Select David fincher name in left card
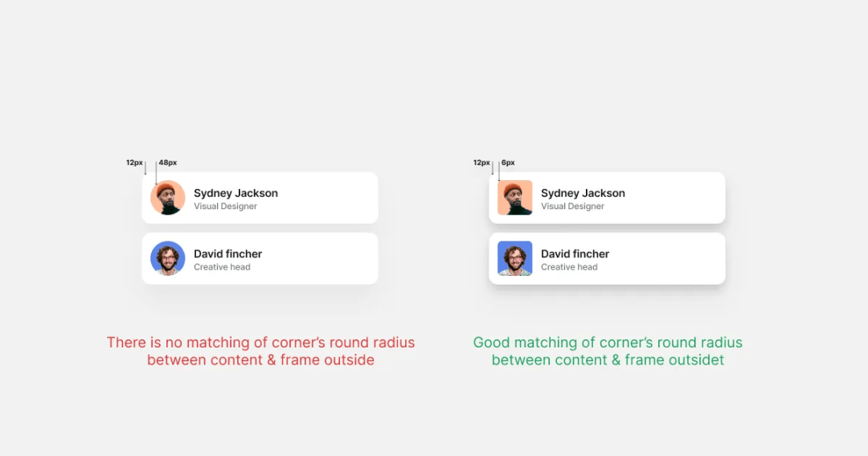The image size is (868, 456). pyautogui.click(x=227, y=254)
